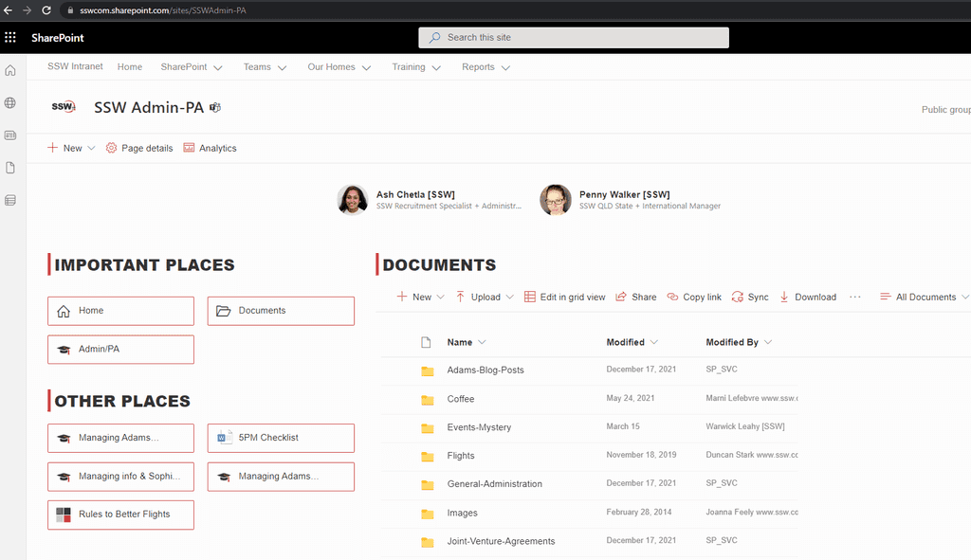Open the ellipsis for more toolbar actions

[854, 297]
